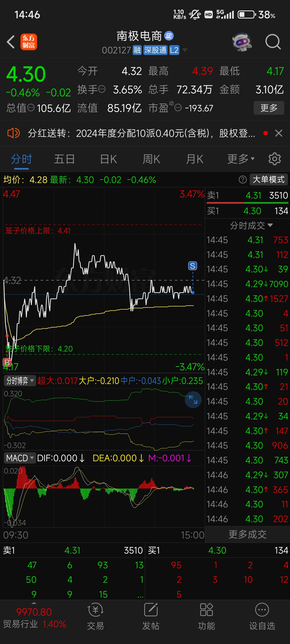
Task: Expand the stock code dropdown arrow
Action: [x=185, y=50]
